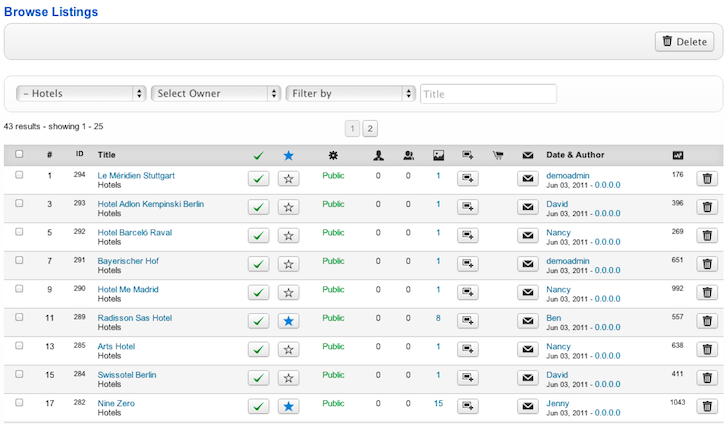Delete the Le Méridien Stuttgart listing via trash icon
The image size is (725, 424).
tap(707, 179)
